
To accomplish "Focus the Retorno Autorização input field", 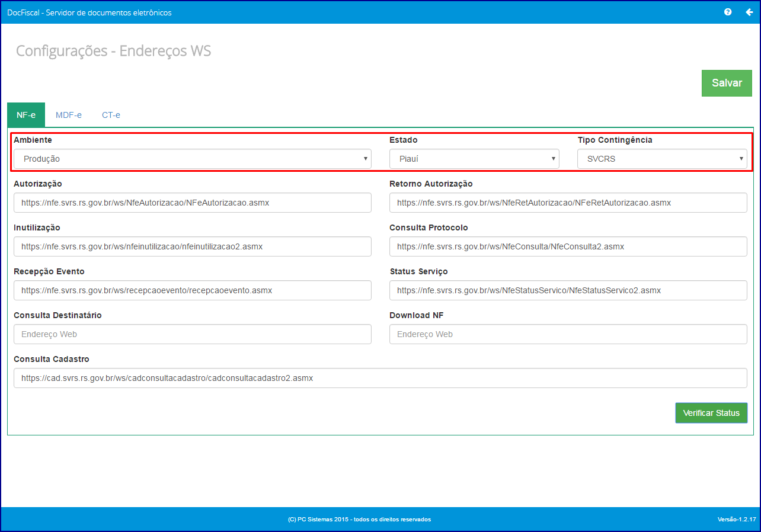I will [568, 203].
